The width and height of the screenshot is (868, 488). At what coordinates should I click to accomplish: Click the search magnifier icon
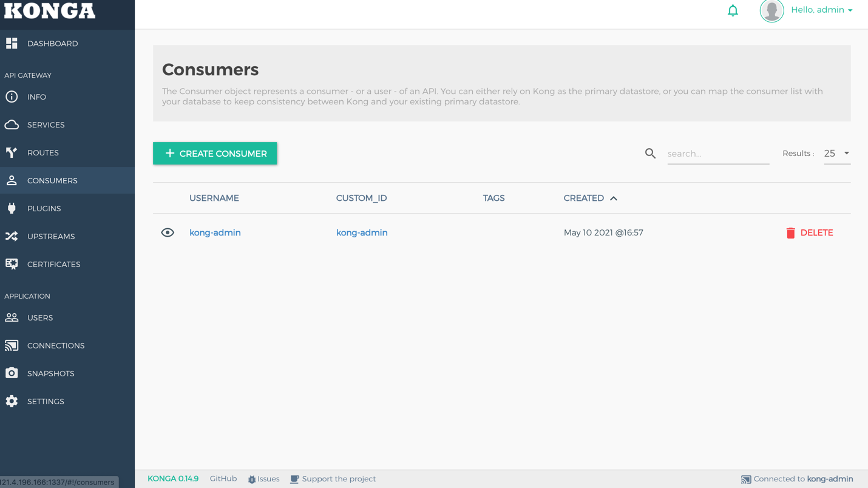coord(650,154)
